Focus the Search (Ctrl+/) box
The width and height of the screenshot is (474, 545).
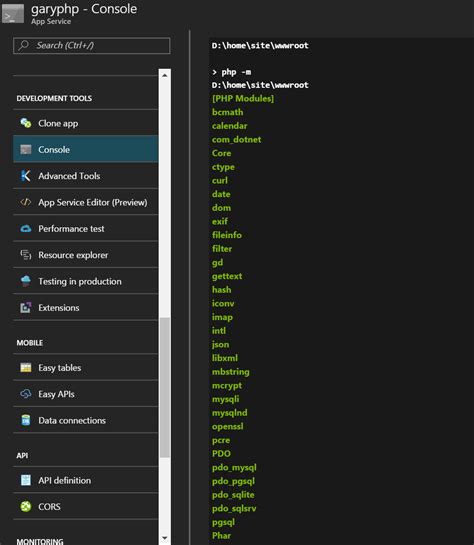[x=92, y=46]
